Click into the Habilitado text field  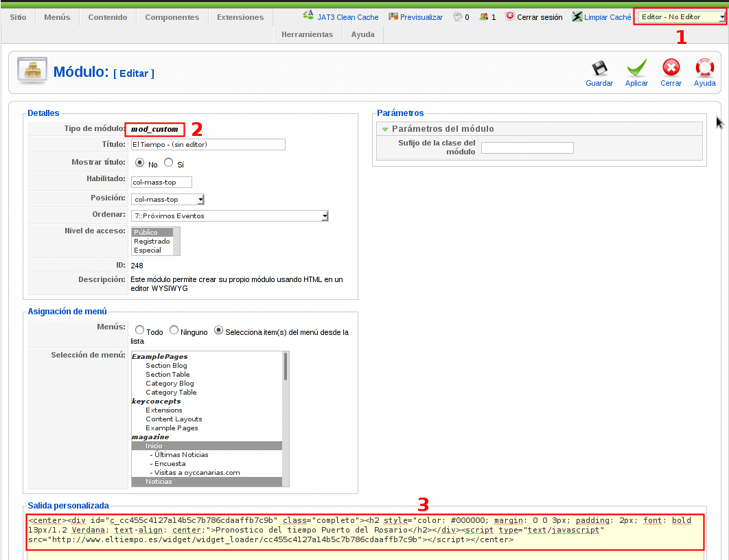click(161, 182)
